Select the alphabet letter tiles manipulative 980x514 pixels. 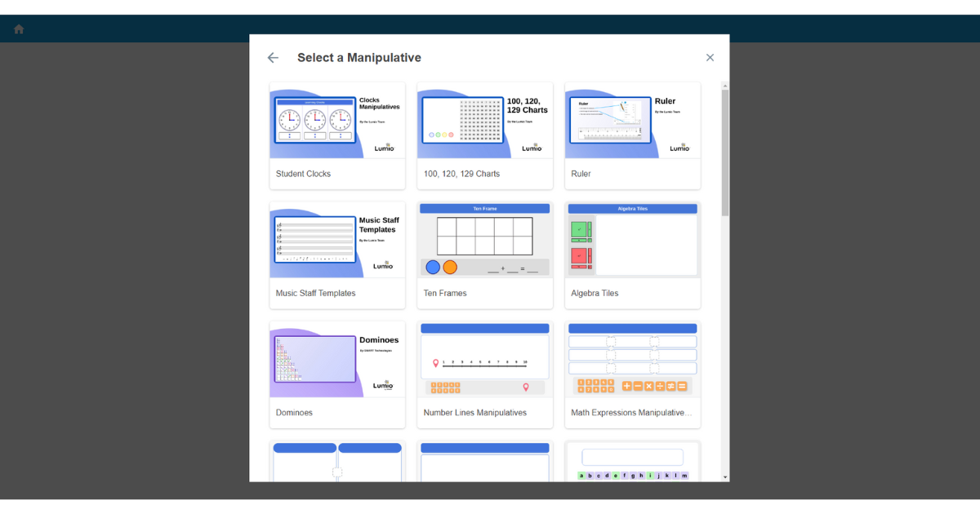pos(632,461)
